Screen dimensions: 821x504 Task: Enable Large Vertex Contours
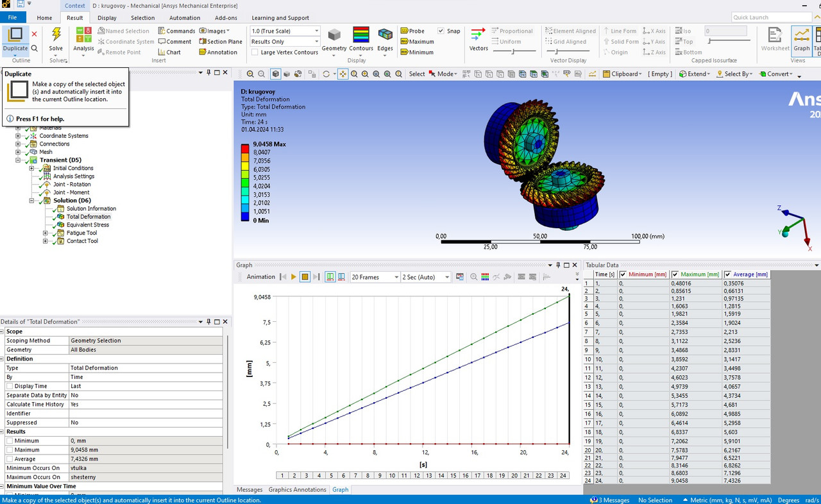pyautogui.click(x=255, y=53)
